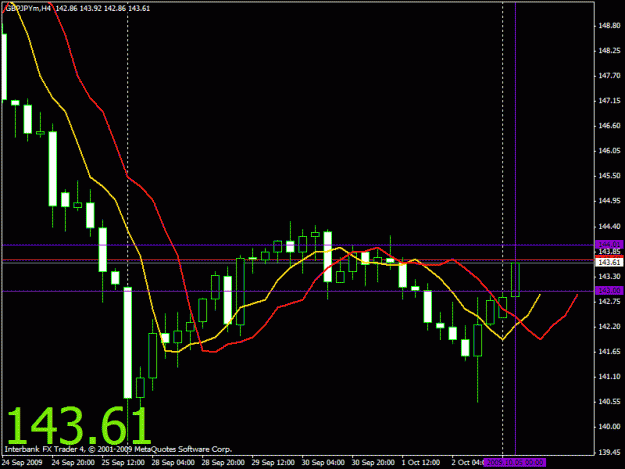Click the 1 Oct 12:00 time label
Viewport: 625px width, 469px height.
pos(421,463)
